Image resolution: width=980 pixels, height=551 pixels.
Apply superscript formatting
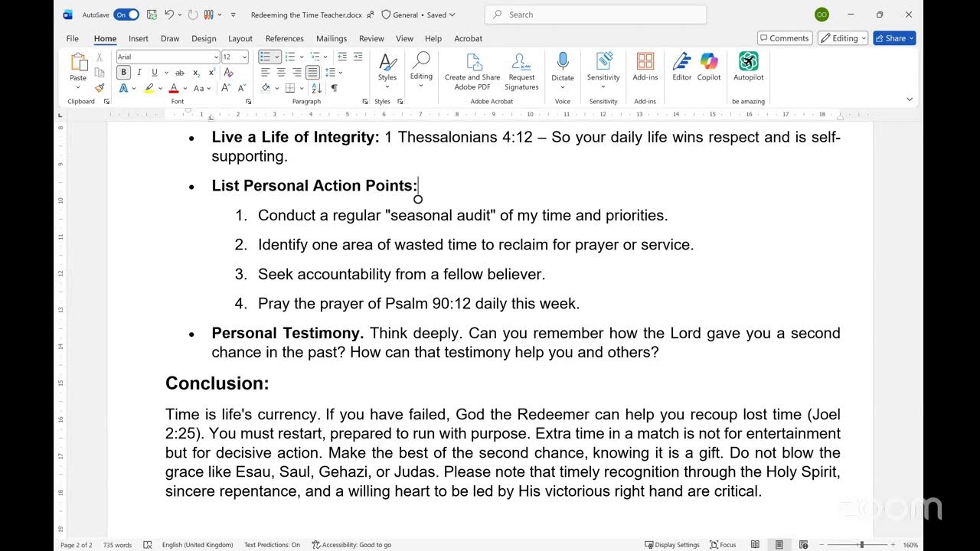point(211,73)
